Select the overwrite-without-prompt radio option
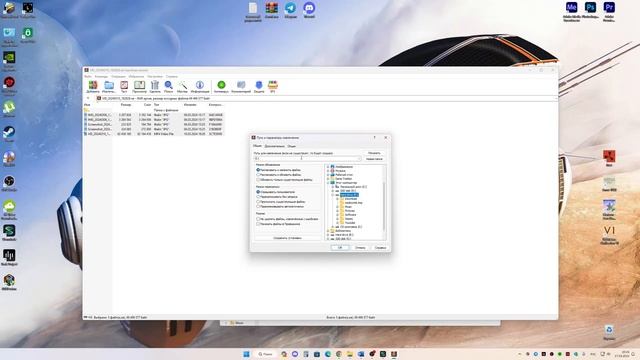The image size is (640, 360). [258, 197]
